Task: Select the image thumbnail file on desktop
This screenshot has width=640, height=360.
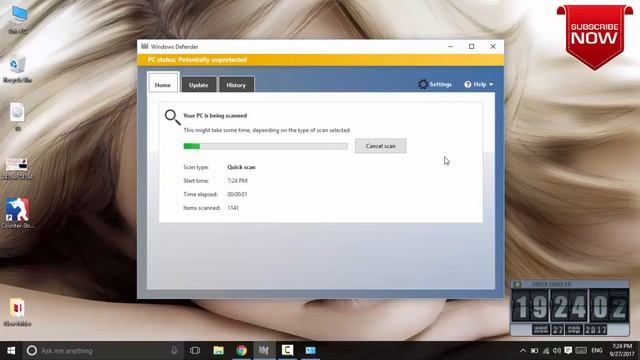Action: (17, 169)
